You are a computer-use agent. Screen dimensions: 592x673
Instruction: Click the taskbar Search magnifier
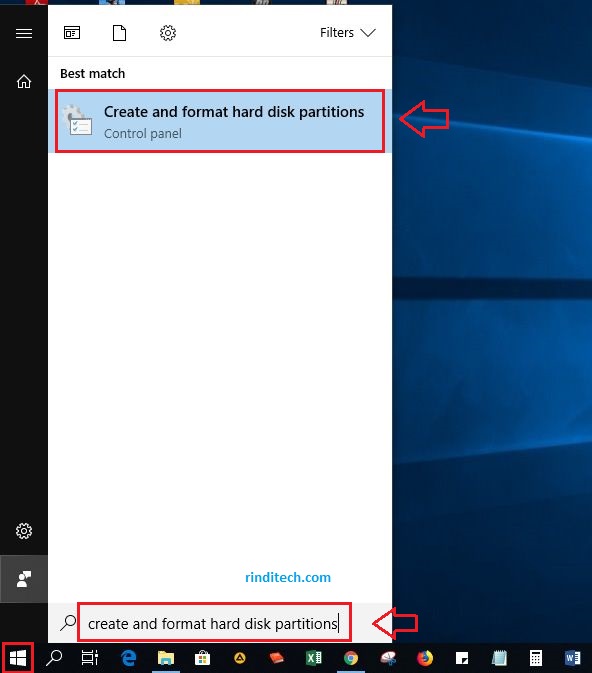[x=54, y=658]
